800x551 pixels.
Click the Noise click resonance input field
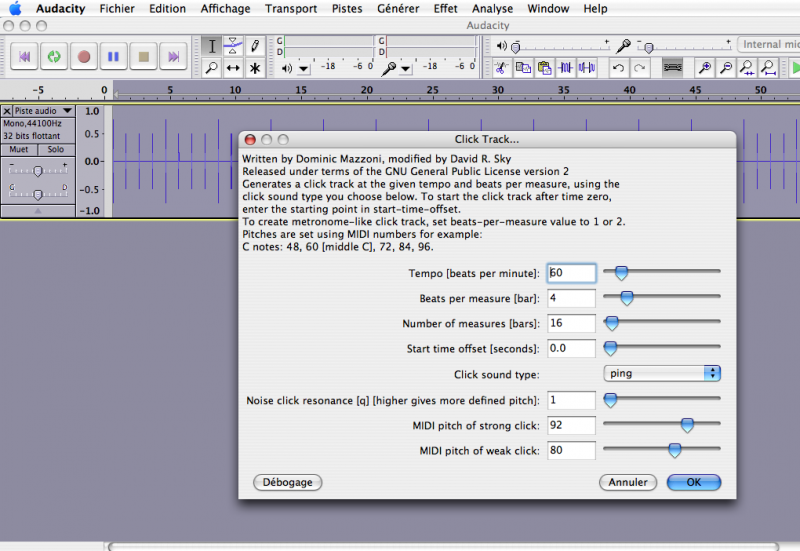coord(571,400)
